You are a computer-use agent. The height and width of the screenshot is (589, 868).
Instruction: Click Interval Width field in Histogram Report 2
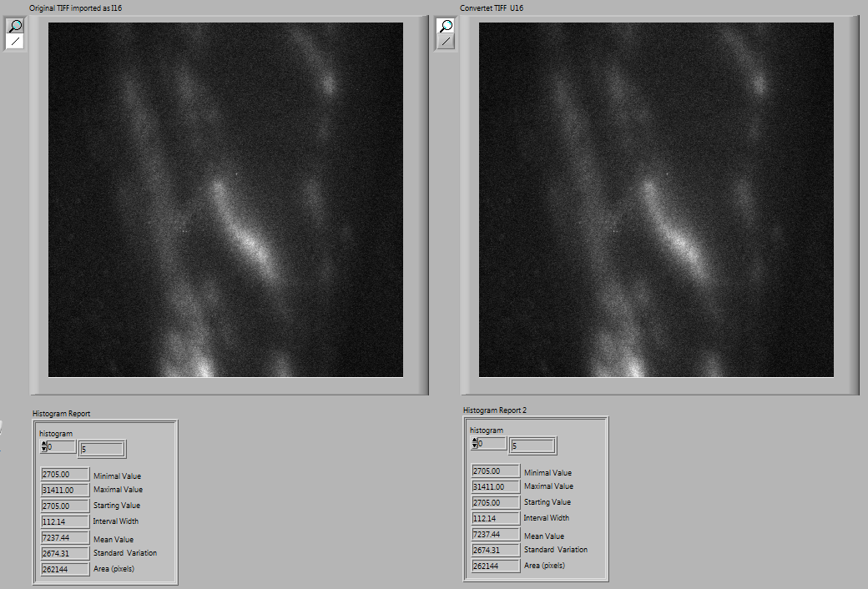tap(496, 518)
